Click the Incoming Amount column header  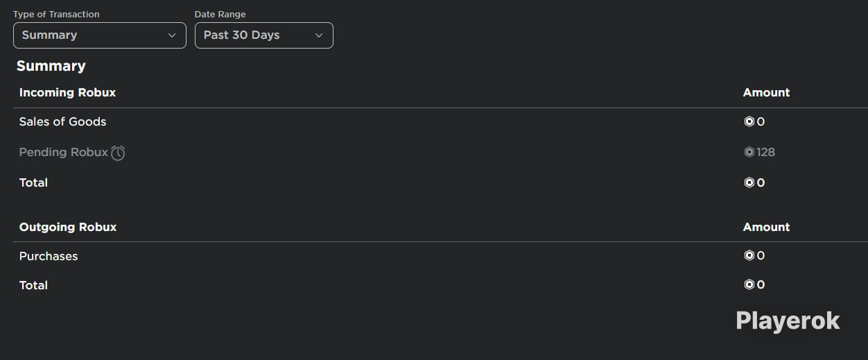pyautogui.click(x=766, y=92)
